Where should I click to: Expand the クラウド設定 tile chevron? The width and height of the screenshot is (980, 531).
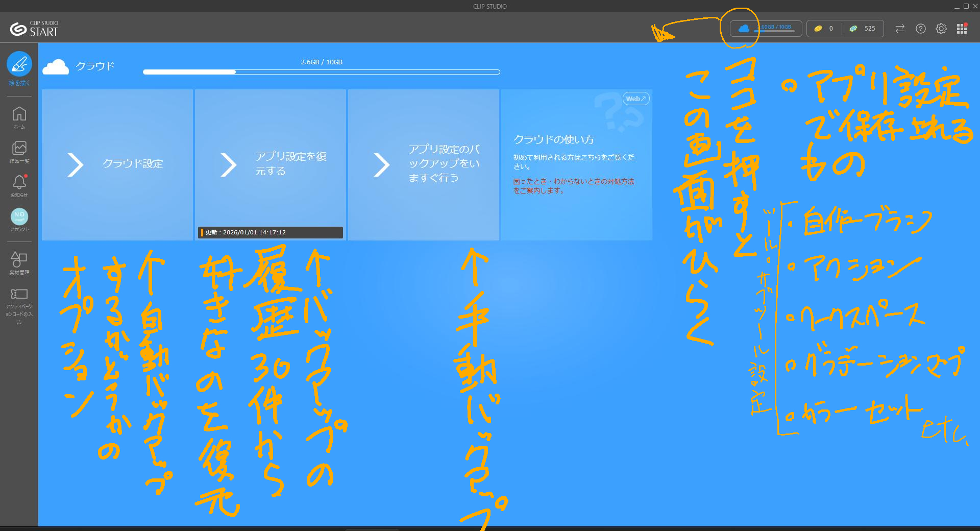[76, 164]
